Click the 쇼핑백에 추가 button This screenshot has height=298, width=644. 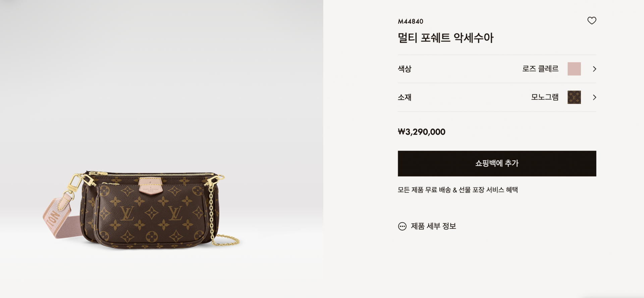pos(497,163)
